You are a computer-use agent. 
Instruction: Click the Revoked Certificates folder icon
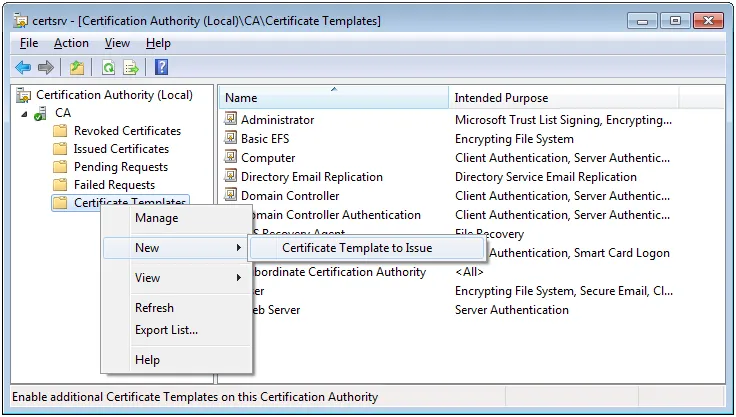[x=60, y=131]
